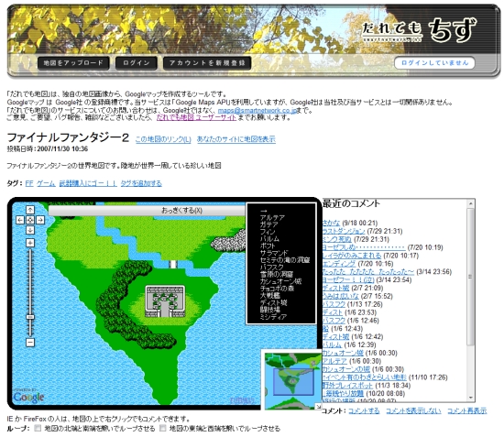
Task: Pan the map up with the arrow icon
Action: [30, 210]
